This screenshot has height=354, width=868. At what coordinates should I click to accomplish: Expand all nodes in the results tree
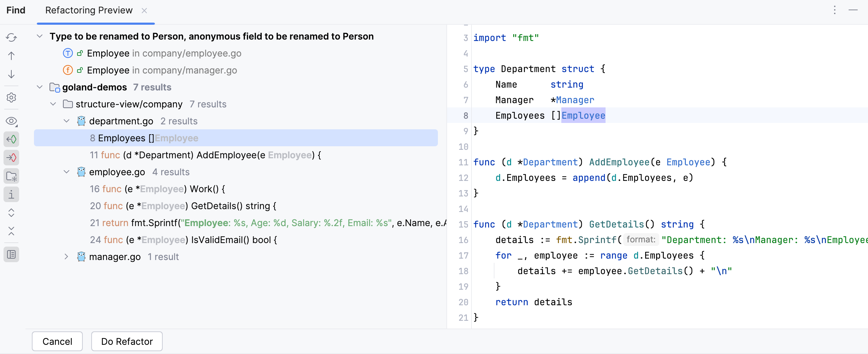(x=11, y=213)
